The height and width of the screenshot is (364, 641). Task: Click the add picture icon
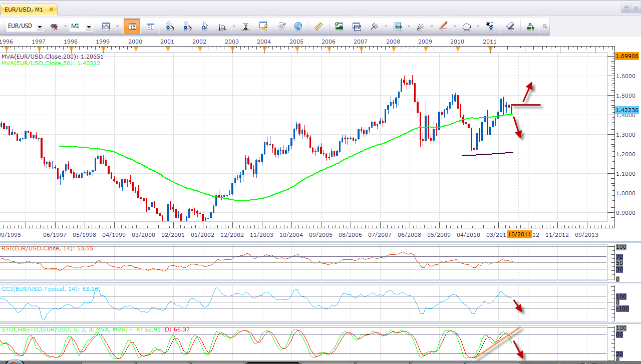tap(339, 26)
